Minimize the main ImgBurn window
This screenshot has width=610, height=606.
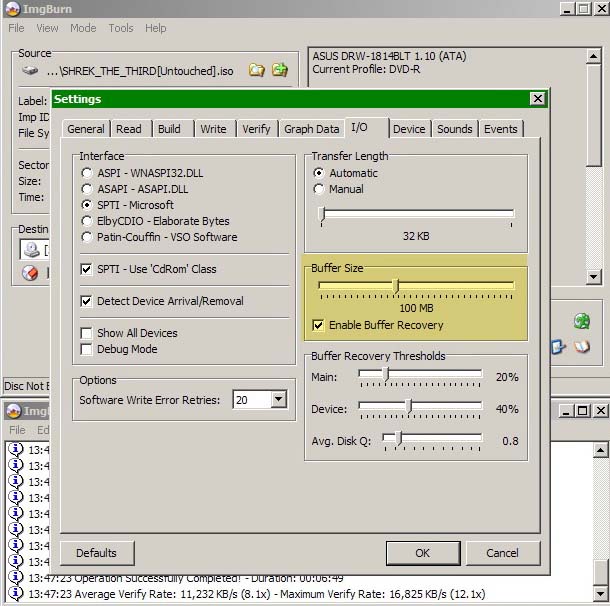567,9
